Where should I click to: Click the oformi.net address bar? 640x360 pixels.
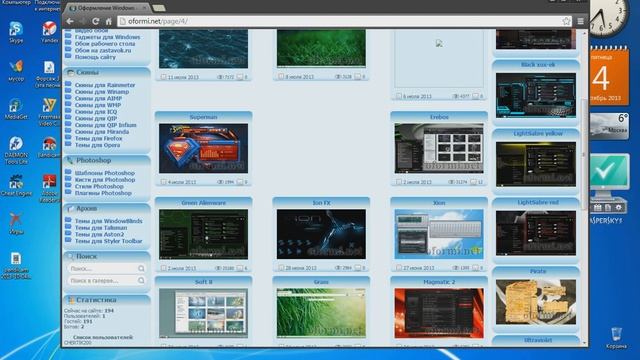tap(343, 21)
